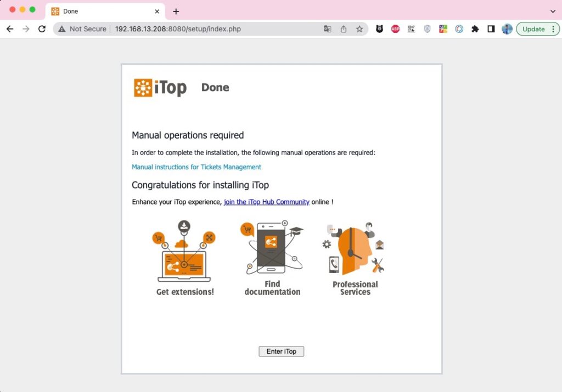This screenshot has height=392, width=562.
Task: Click the Manual operations required heading
Action: pyautogui.click(x=188, y=135)
